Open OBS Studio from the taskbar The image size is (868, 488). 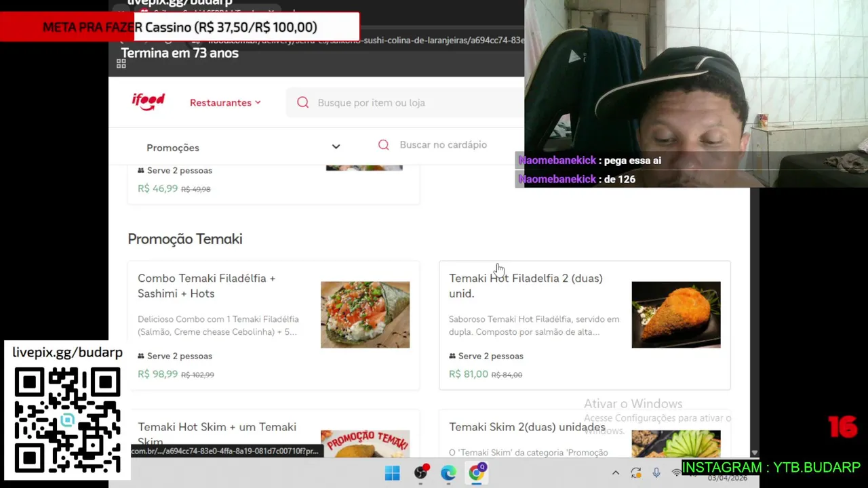(420, 473)
